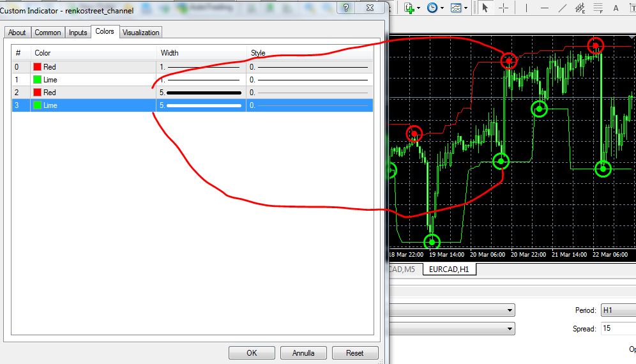Click the Reset button
This screenshot has width=636, height=364.
point(355,353)
